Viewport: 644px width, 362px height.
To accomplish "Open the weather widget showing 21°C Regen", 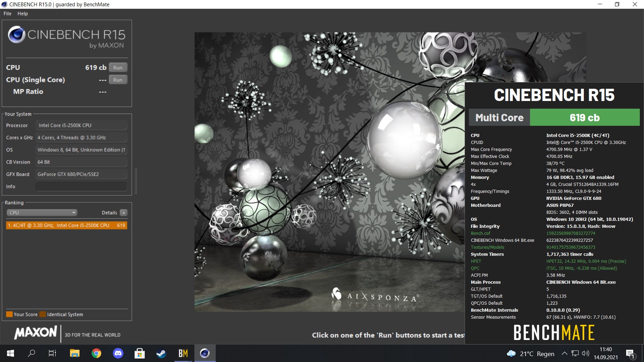I will click(x=531, y=354).
